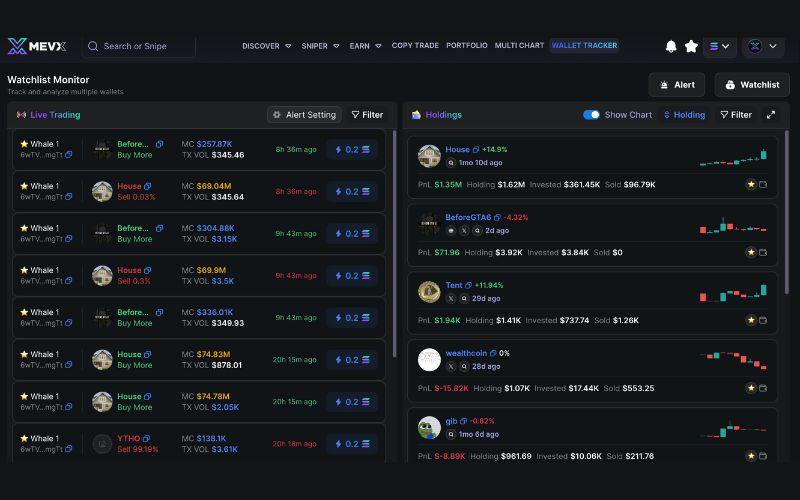Open the wallet icon on House holding card

point(763,184)
